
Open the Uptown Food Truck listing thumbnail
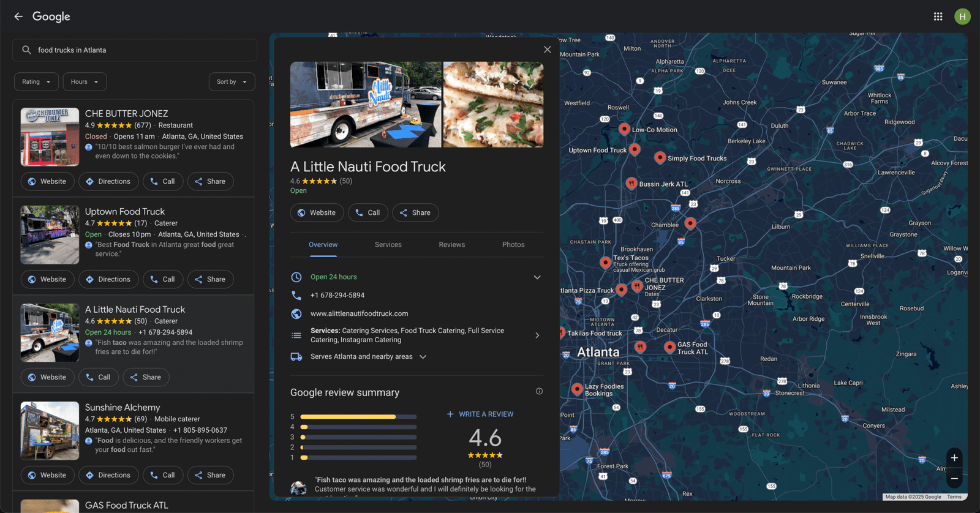coord(50,235)
